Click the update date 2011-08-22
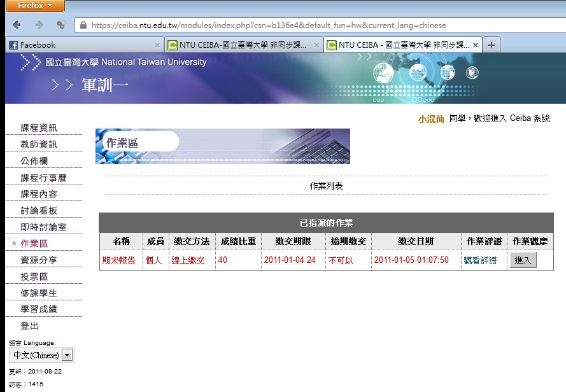This screenshot has width=566, height=392. 45,372
